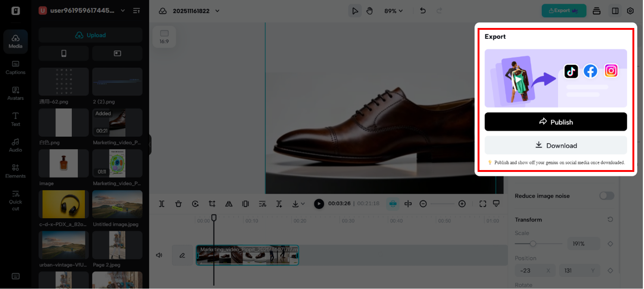Open the Captions tab in sidebar
Screen dimensions: 644x289
click(15, 67)
